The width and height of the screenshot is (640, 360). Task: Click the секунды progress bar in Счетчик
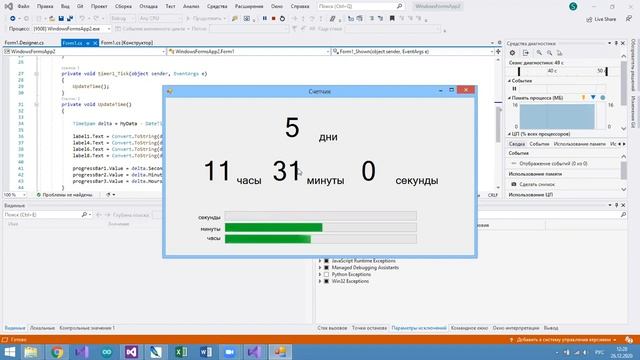click(321, 216)
